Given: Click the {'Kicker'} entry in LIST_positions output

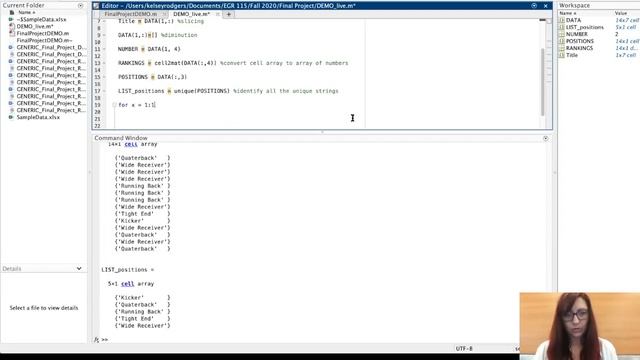Looking at the screenshot, I should 142,298.
